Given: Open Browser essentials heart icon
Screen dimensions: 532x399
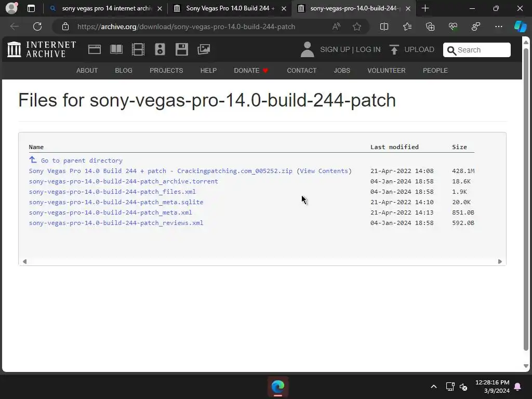Looking at the screenshot, I should point(453,26).
